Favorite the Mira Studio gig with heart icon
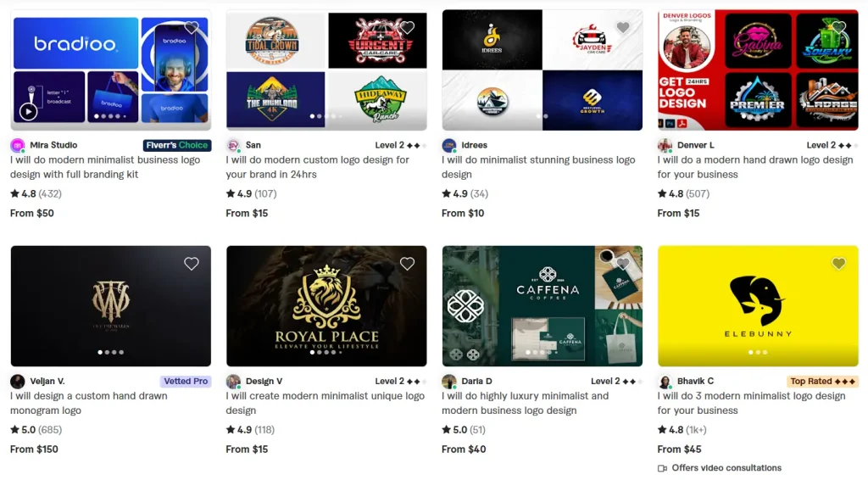868x480 pixels. pyautogui.click(x=192, y=28)
